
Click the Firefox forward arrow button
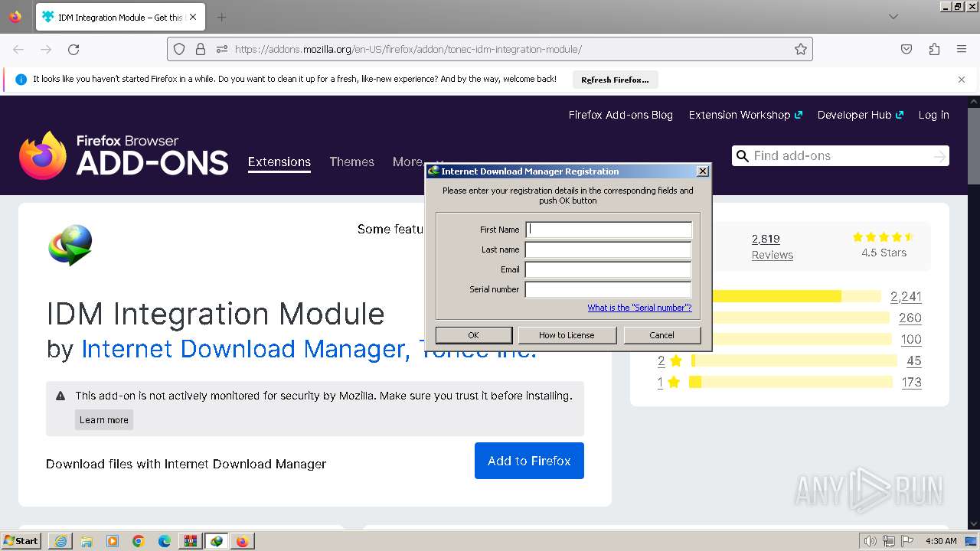46,49
